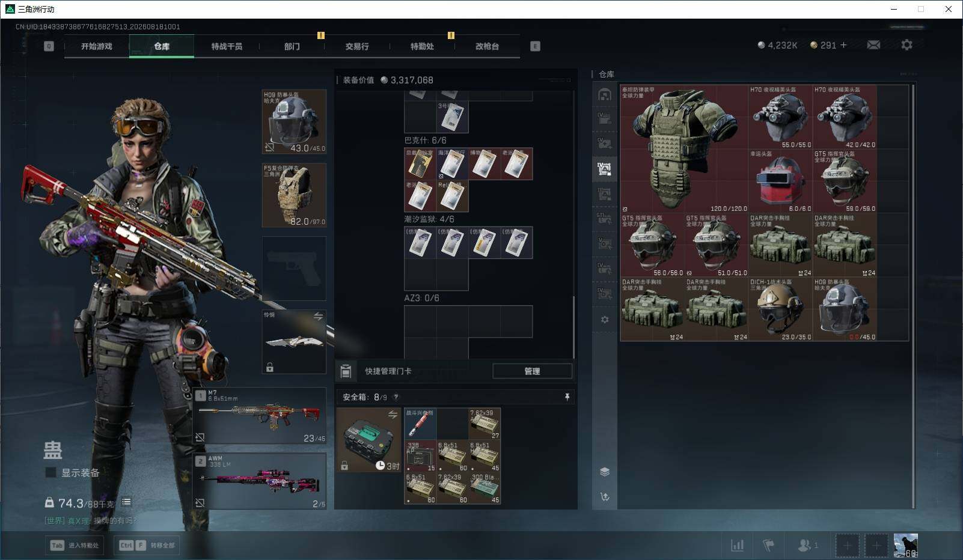Open the statistics bar chart icon

737,546
